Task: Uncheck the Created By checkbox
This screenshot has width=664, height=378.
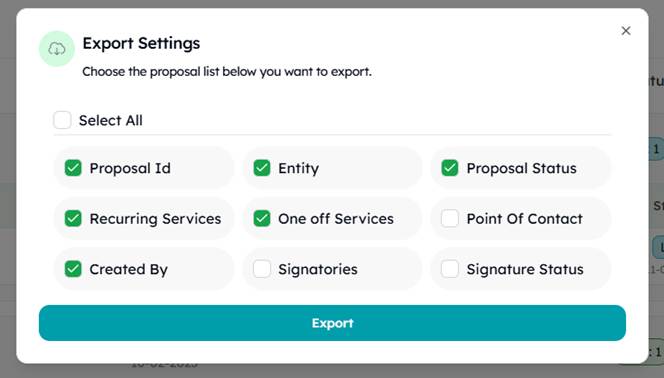Action: click(x=73, y=269)
